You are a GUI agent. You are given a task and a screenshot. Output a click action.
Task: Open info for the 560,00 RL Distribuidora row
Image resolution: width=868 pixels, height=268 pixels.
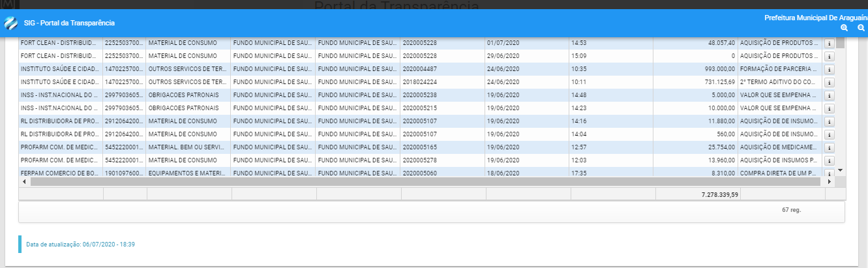(x=830, y=134)
